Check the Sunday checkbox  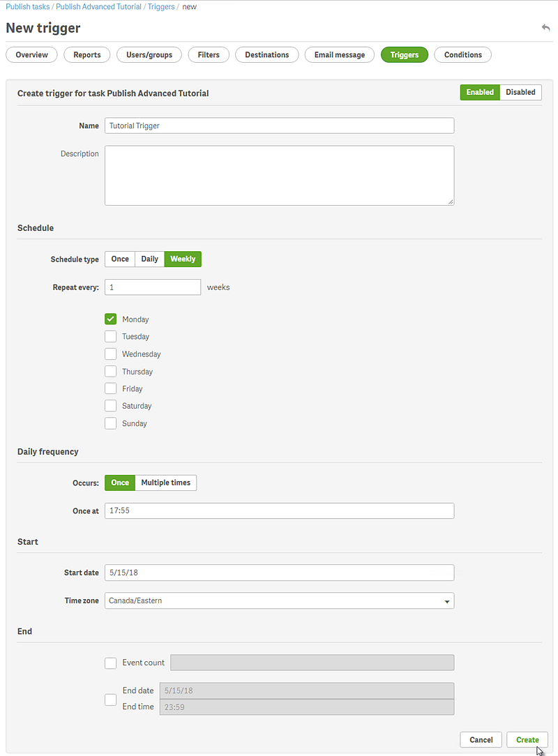tap(110, 423)
